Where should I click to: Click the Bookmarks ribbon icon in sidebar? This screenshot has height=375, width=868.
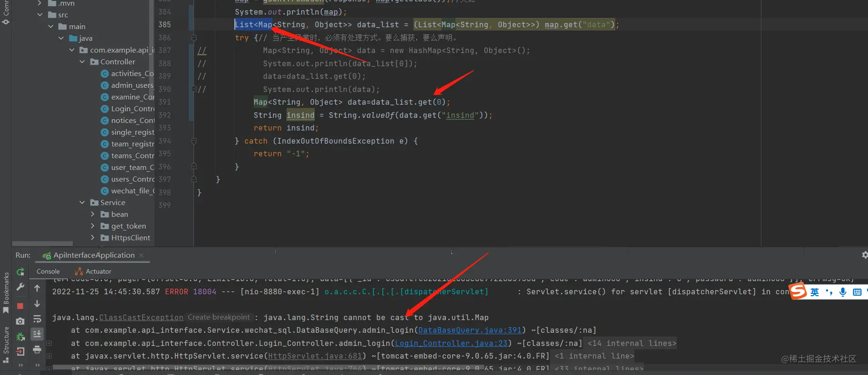pyautogui.click(x=6, y=310)
